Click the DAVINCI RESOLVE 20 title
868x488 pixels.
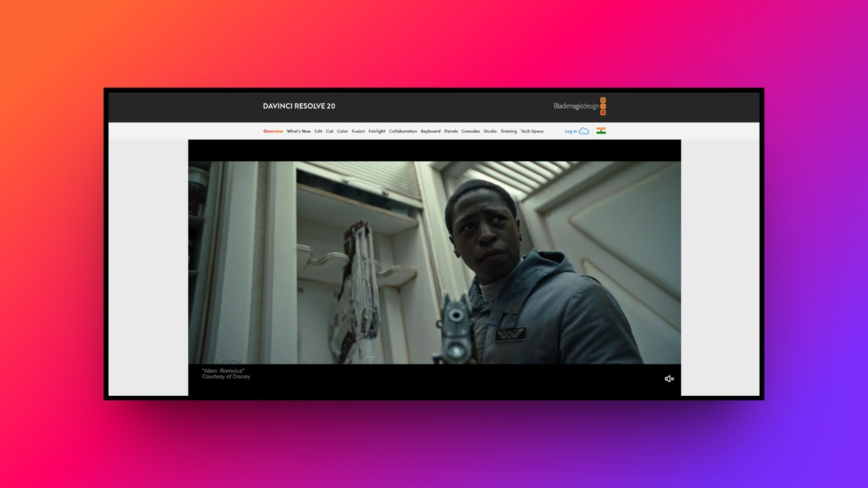tap(299, 106)
